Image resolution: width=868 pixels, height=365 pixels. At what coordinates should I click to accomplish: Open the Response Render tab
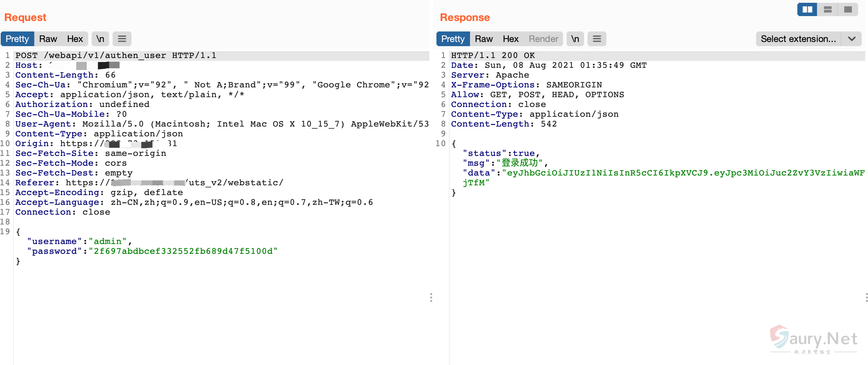(543, 39)
